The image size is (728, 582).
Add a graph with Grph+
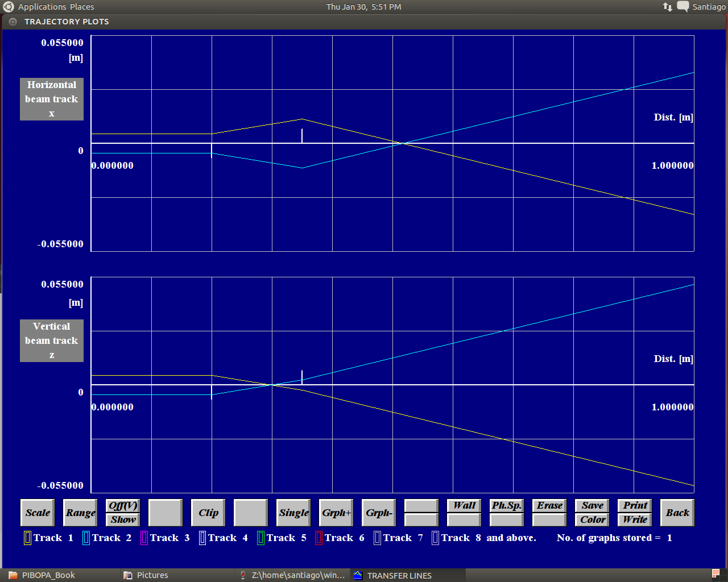(336, 513)
